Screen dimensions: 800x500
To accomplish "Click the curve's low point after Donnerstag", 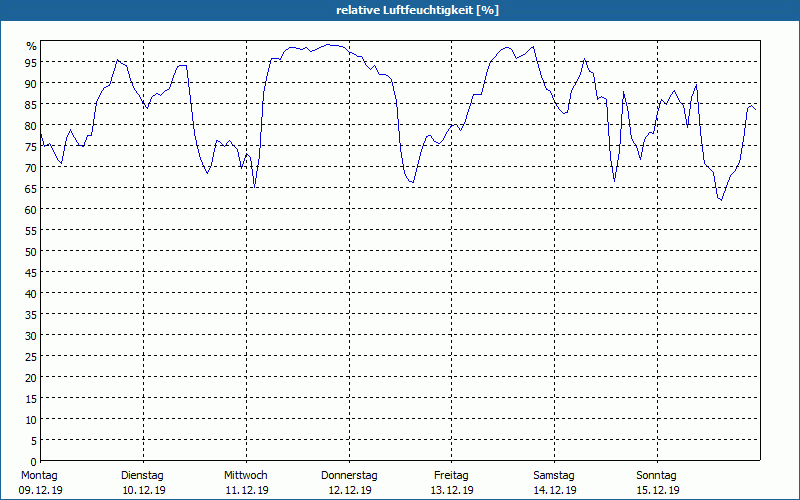I will click(x=411, y=182).
